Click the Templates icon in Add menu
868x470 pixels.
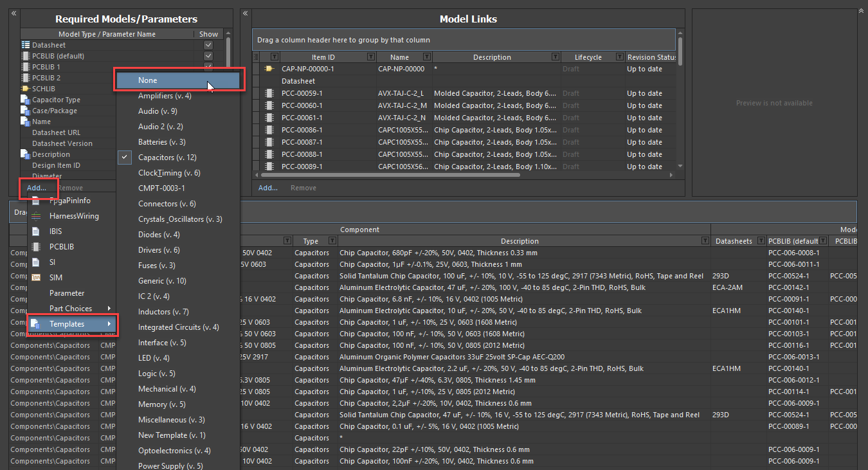point(37,324)
